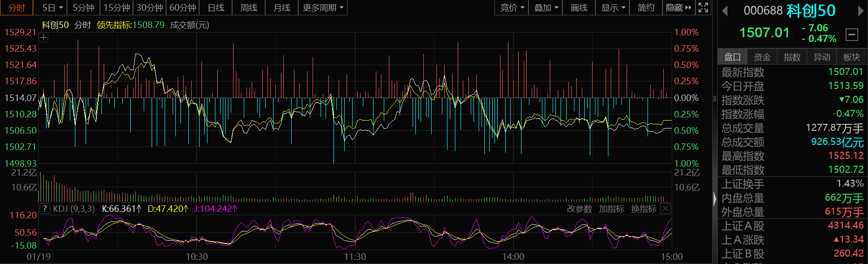
Task: Open the 叠加 overlay dropdown
Action: (x=546, y=7)
